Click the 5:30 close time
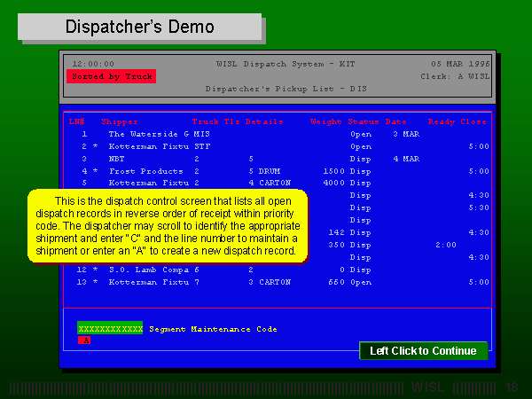 pos(479,207)
